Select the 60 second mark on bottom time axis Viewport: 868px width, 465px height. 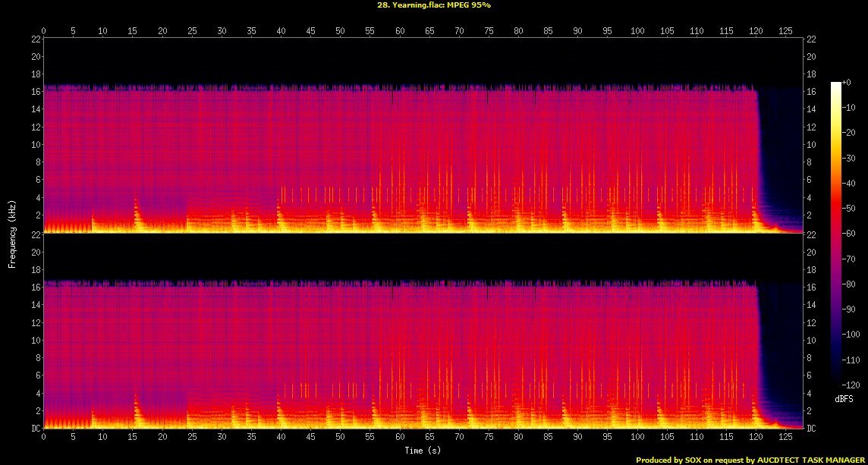coord(399,438)
